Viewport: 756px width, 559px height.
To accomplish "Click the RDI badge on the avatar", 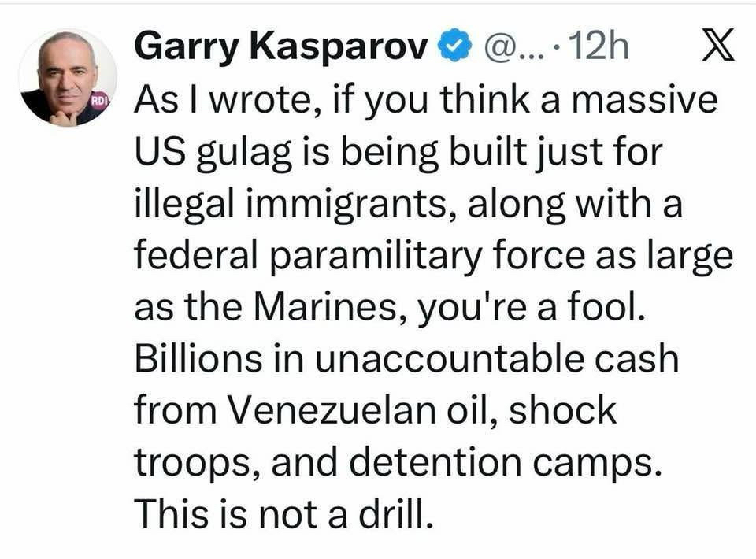I will point(100,102).
